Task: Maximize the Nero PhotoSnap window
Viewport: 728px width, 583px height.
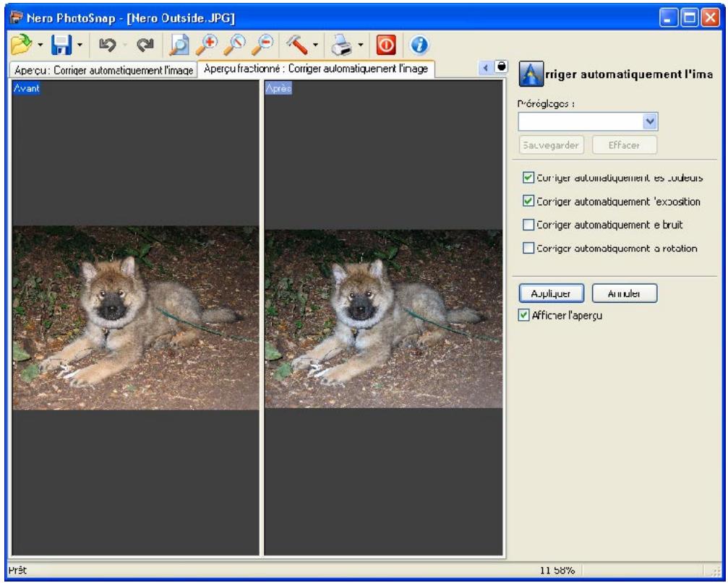Action: tap(690, 18)
